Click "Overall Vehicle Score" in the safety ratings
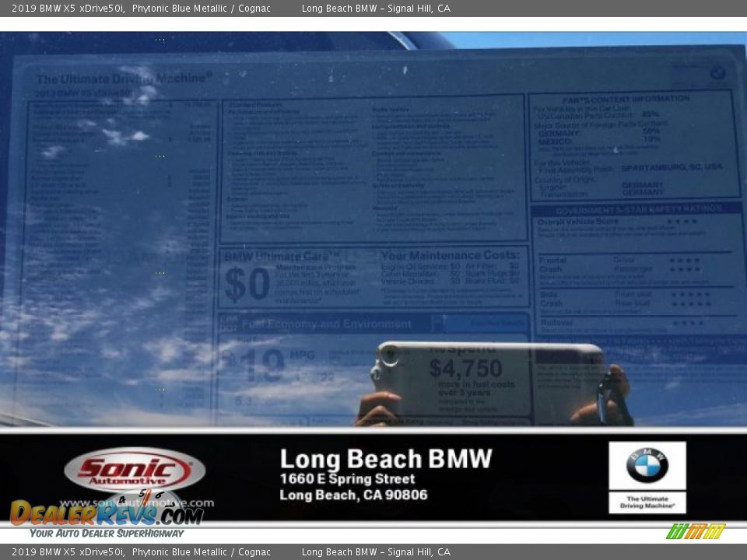This screenshot has width=747, height=560. click(578, 222)
